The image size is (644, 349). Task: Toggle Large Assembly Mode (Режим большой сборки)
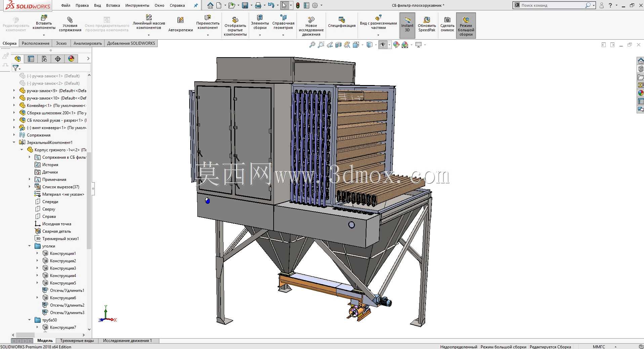[x=466, y=25]
